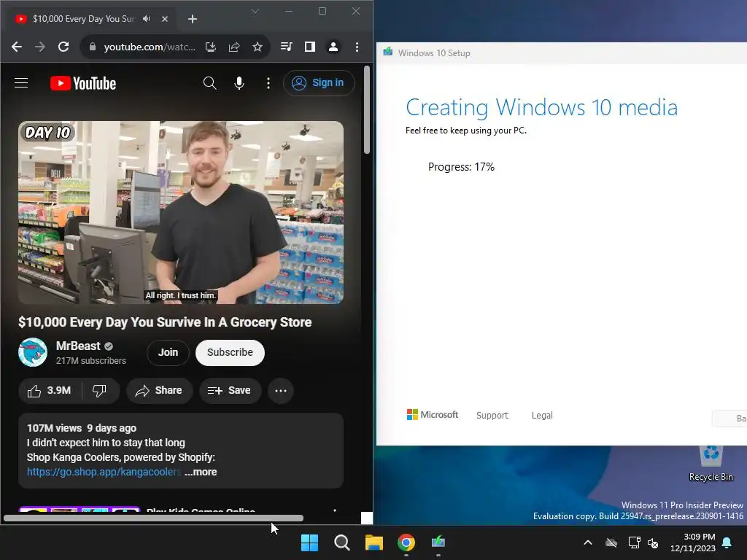The width and height of the screenshot is (747, 560).
Task: Open YouTube search
Action: (x=209, y=83)
